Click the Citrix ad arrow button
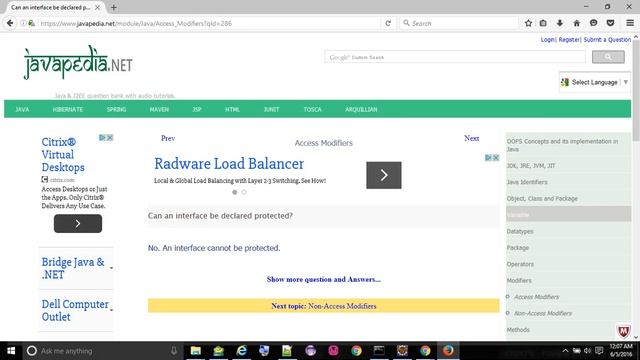Image resolution: width=640 pixels, height=360 pixels. (78, 224)
